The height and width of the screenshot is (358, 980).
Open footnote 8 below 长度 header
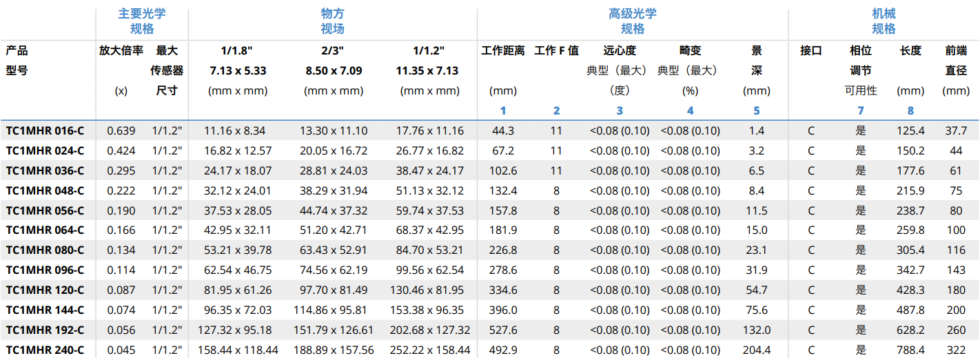tap(910, 110)
